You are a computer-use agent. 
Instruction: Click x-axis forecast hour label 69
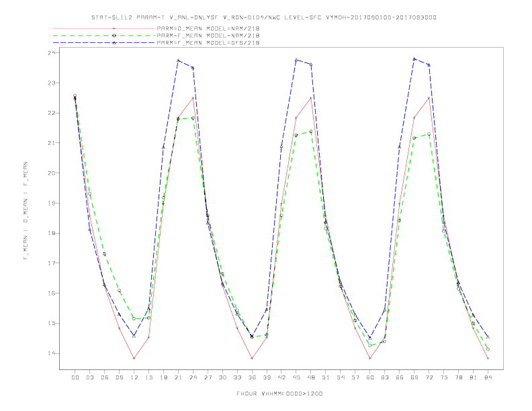pyautogui.click(x=414, y=377)
